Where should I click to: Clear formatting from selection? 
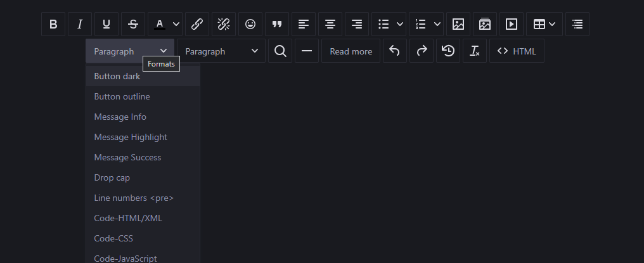click(x=475, y=51)
